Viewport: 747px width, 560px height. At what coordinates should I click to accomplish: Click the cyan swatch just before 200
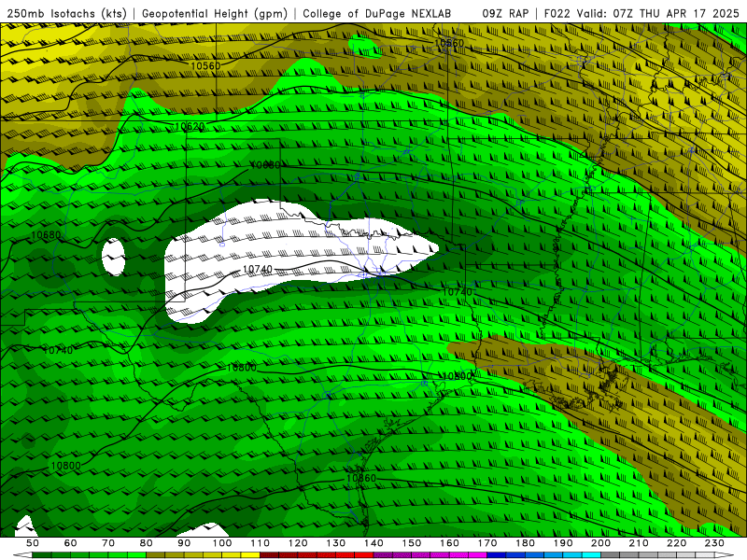(591, 555)
